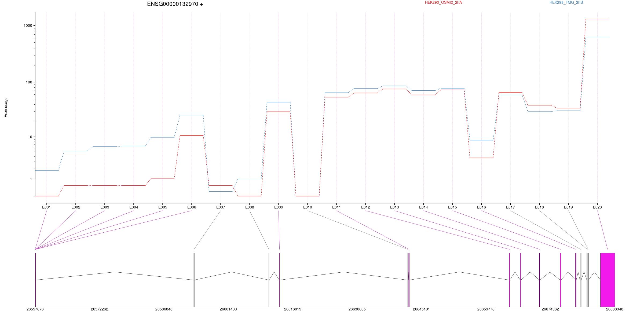Click genomic coordinate 26630605
The height and width of the screenshot is (322, 644).
point(357,309)
